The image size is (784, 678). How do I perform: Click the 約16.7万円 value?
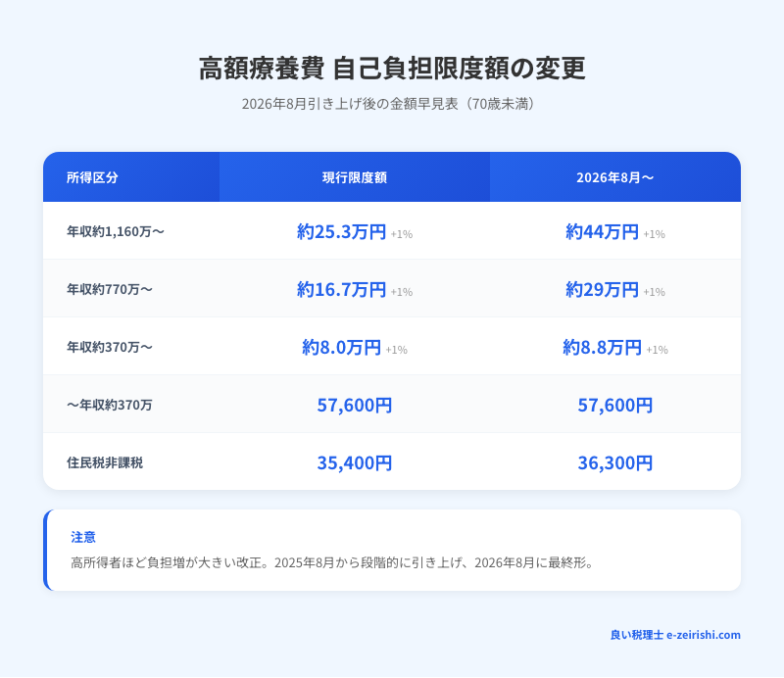(342, 290)
